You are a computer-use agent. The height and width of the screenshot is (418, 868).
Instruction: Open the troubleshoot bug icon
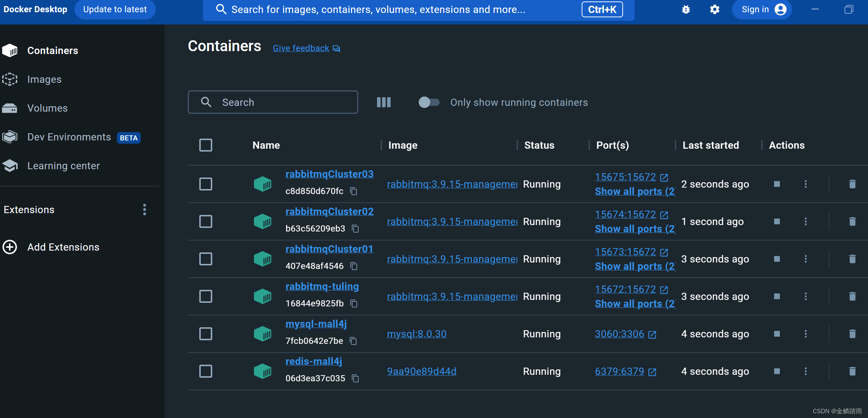tap(686, 9)
